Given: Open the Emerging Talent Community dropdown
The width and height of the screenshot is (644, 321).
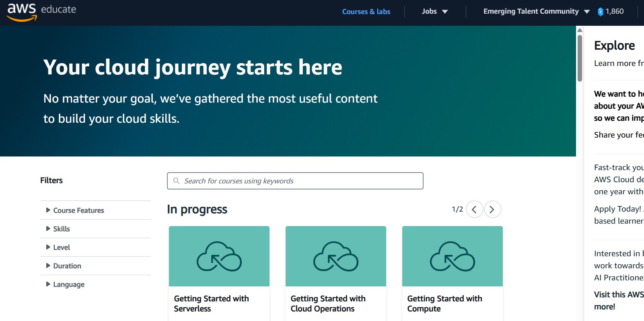Looking at the screenshot, I should point(536,11).
